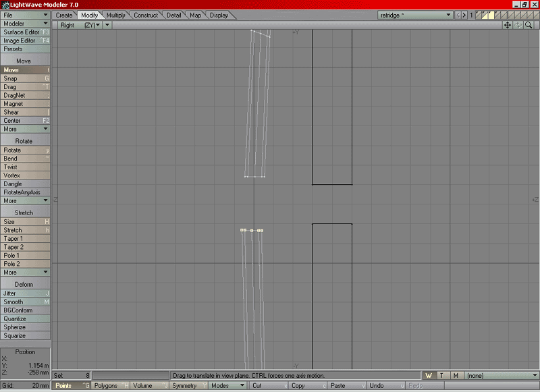Image resolution: width=540 pixels, height=392 pixels.
Task: Click the Undo button
Action: point(385,385)
